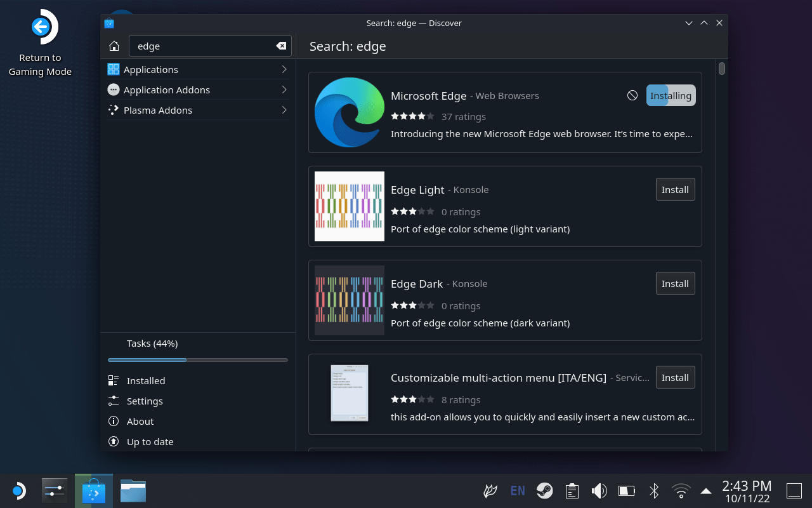Image resolution: width=812 pixels, height=508 pixels.
Task: Clear the search text with backspace icon
Action: (x=281, y=46)
